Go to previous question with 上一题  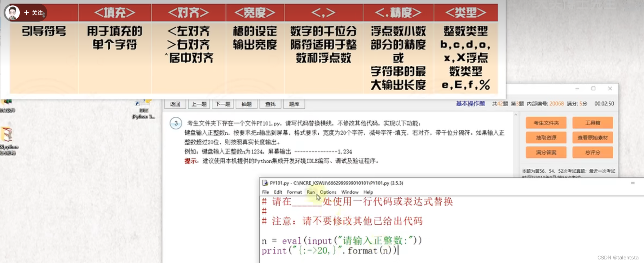pos(199,104)
